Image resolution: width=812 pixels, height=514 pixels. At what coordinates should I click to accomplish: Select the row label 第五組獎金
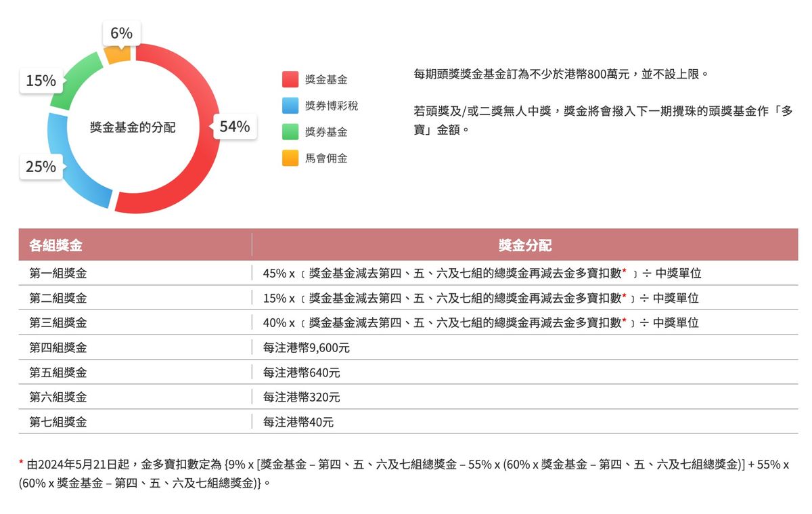tap(58, 372)
